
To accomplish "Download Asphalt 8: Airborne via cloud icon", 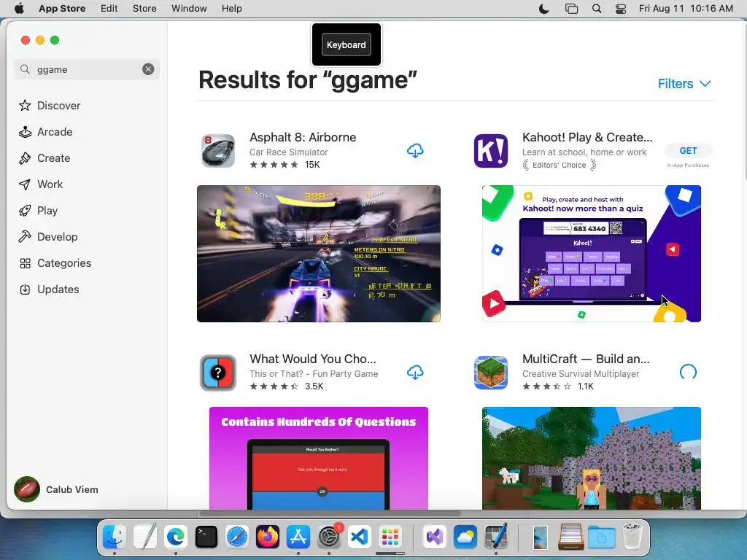I will tap(415, 151).
